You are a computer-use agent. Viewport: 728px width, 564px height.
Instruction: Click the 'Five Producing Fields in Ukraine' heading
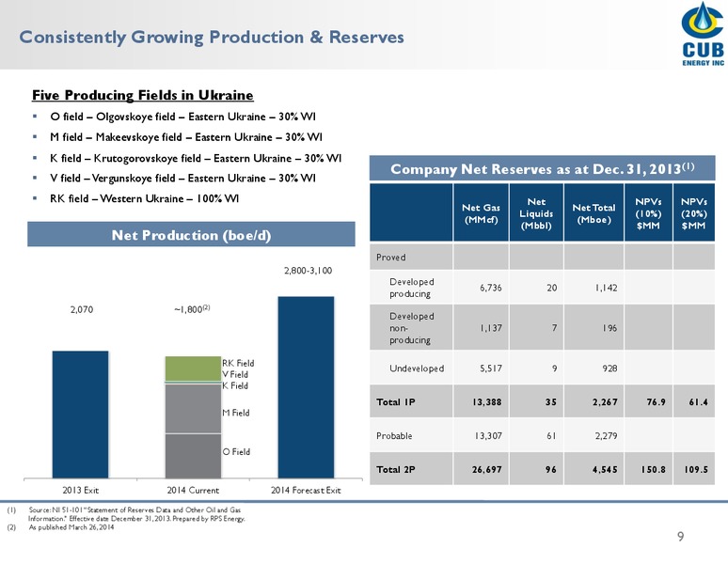click(143, 95)
